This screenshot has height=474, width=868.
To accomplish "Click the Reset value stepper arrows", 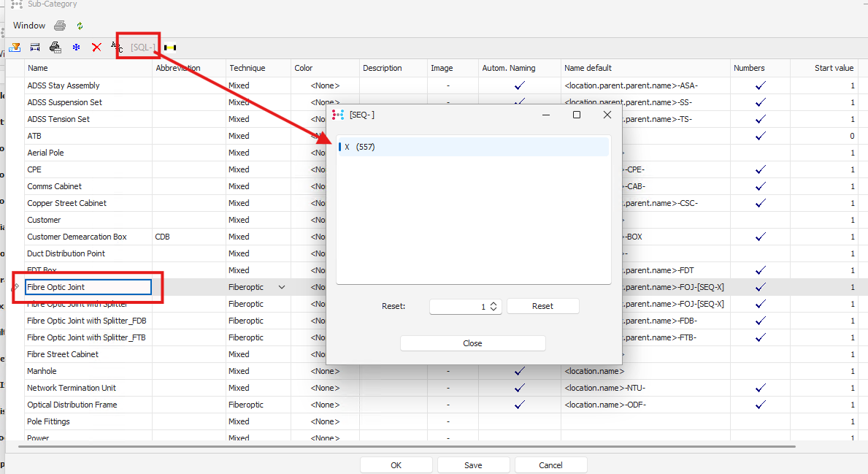I will coord(493,306).
